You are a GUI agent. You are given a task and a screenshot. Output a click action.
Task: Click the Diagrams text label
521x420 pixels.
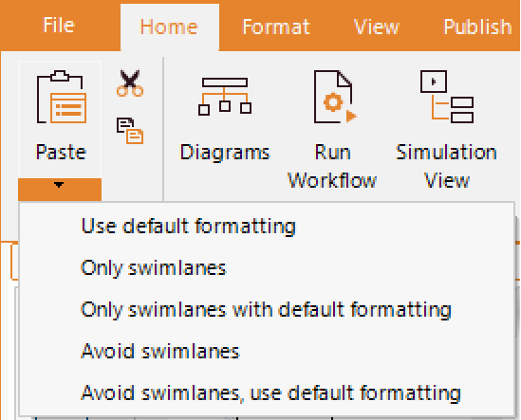pos(225,153)
